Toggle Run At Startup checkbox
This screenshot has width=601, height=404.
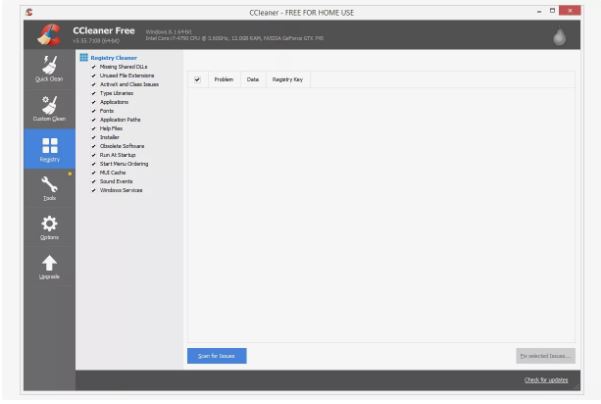[94, 155]
